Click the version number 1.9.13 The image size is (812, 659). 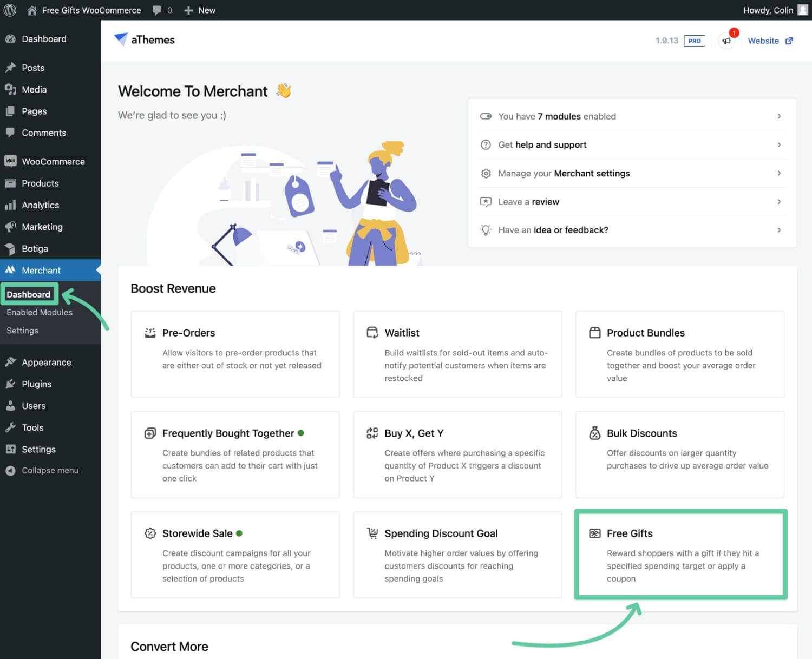[x=666, y=41]
